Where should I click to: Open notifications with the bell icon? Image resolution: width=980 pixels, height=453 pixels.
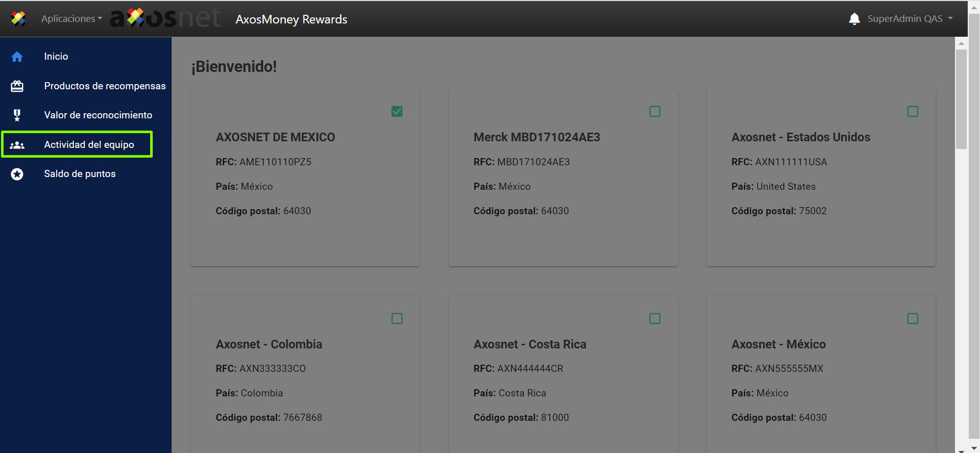[x=854, y=19]
